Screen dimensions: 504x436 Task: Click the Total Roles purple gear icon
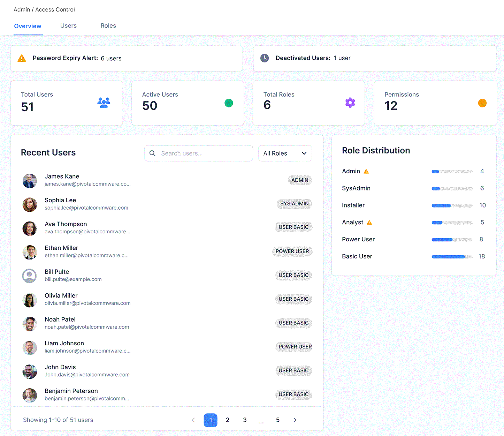[350, 103]
